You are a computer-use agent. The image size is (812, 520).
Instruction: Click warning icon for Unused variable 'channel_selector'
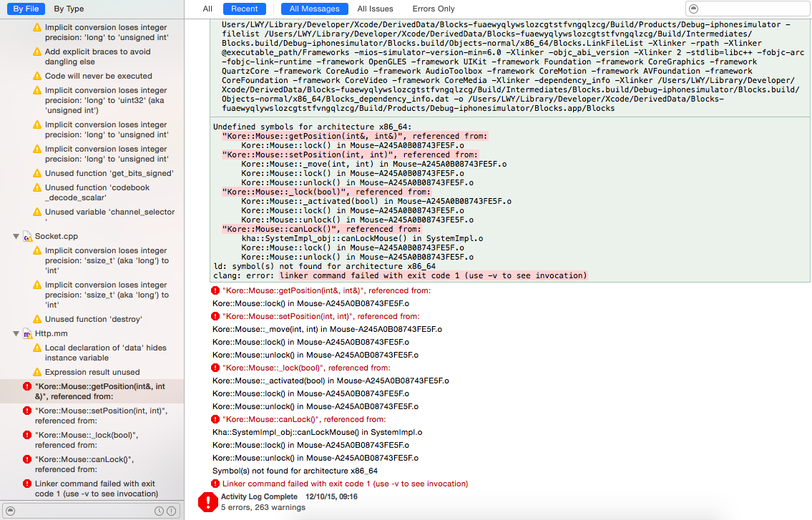[37, 212]
